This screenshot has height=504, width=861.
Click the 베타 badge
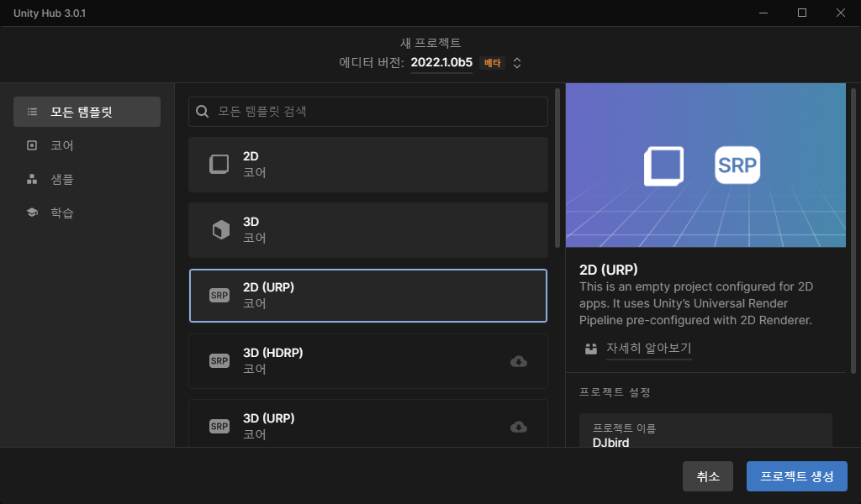click(x=492, y=63)
